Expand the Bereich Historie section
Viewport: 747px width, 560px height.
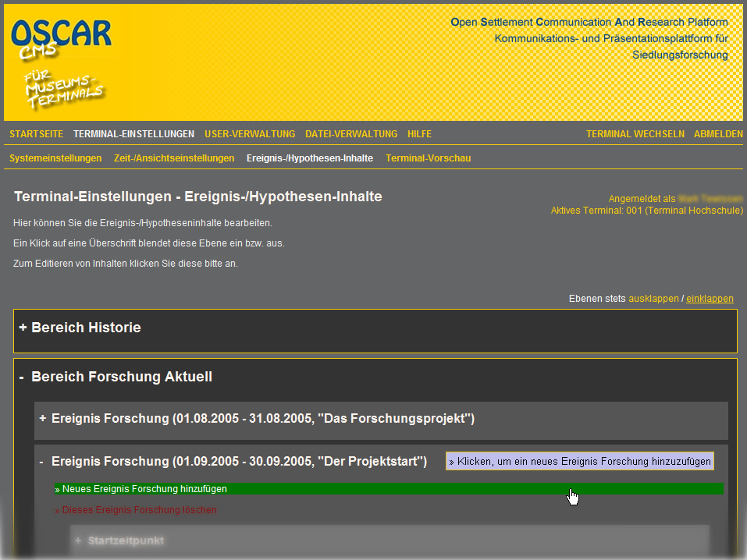pyautogui.click(x=80, y=328)
